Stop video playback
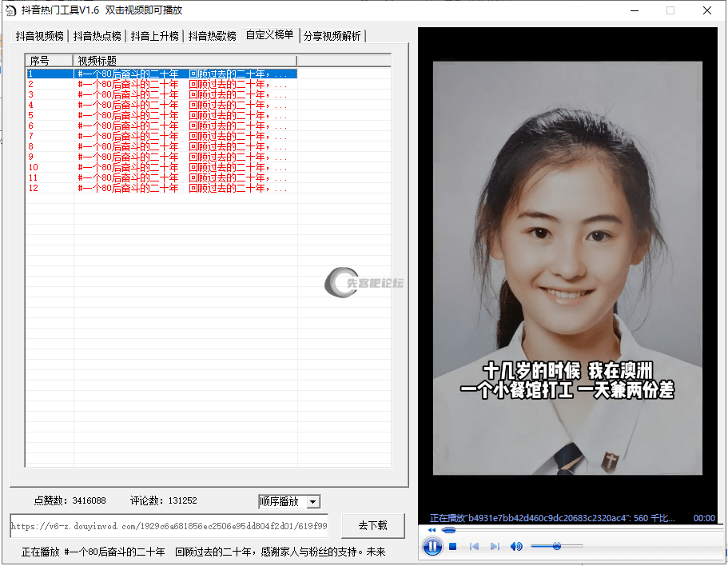This screenshot has width=728, height=566. tap(453, 547)
